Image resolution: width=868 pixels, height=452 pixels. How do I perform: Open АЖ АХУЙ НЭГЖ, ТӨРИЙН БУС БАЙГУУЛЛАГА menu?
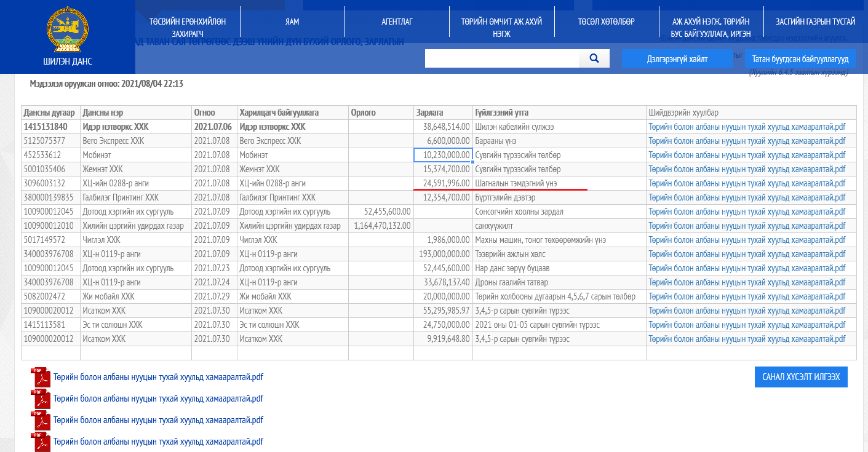(711, 27)
